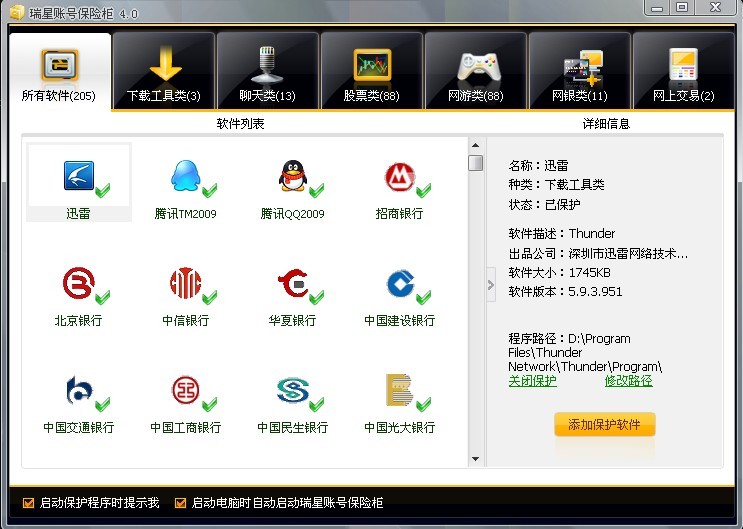
Task: Click the stock chart icon of 股票类
Action: click(372, 64)
